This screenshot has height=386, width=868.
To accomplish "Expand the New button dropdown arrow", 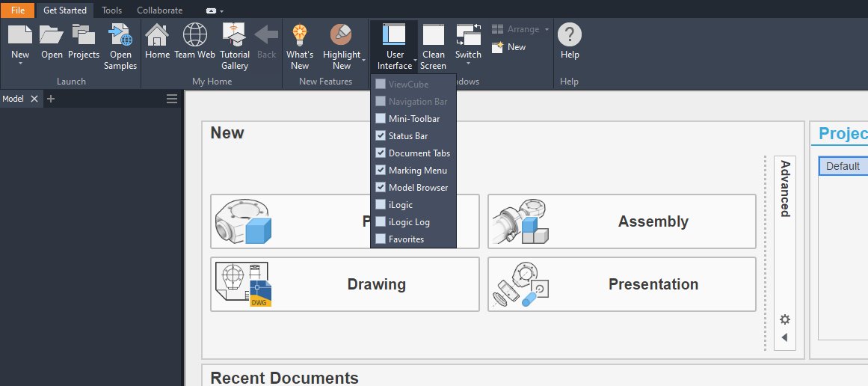I will 20,63.
